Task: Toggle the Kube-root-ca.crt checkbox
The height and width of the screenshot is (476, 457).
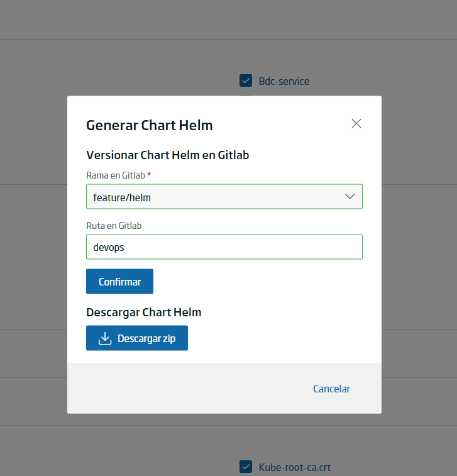Action: pos(246,467)
